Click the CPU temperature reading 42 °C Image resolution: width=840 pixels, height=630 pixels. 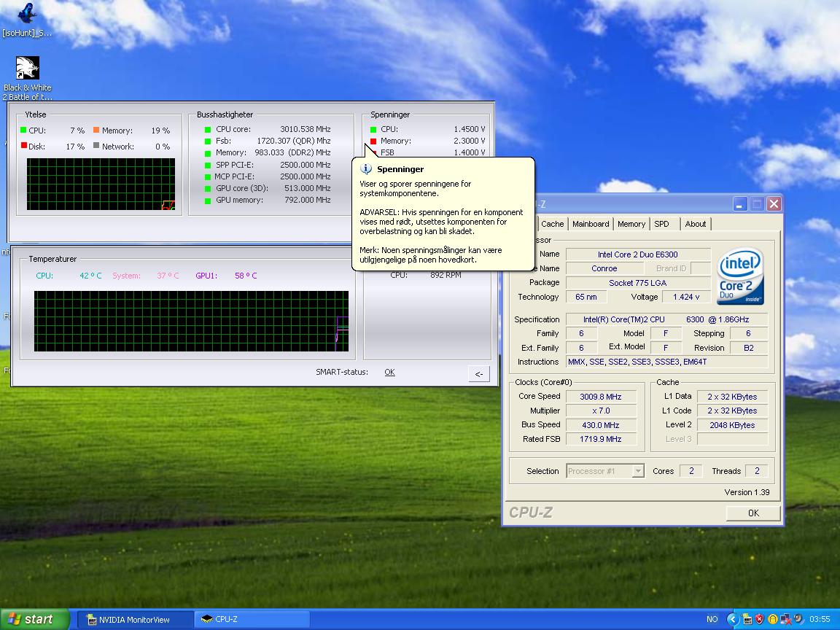point(90,276)
